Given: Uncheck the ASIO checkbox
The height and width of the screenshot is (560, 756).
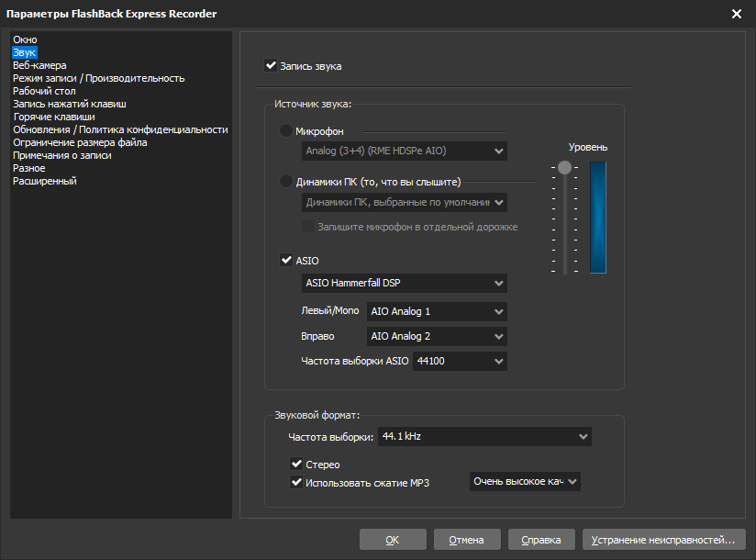Looking at the screenshot, I should click(286, 260).
